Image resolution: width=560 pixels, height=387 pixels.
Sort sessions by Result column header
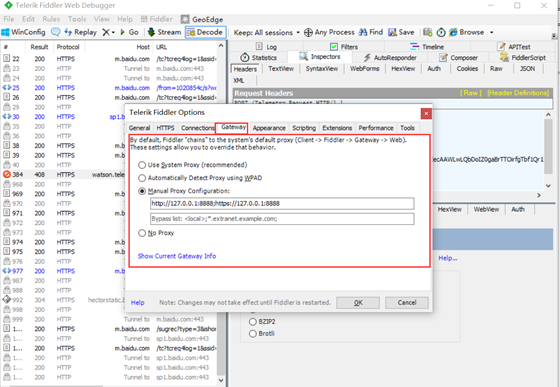pos(39,47)
